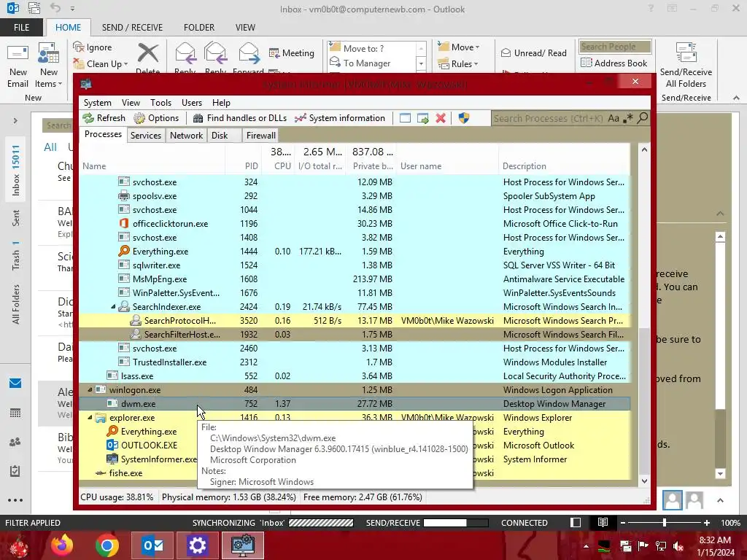Switch to the Firewall tab
The image size is (747, 560).
[x=260, y=135]
